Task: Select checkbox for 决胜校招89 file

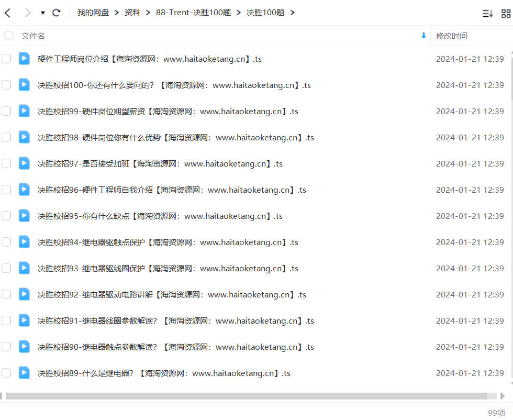Action: pyautogui.click(x=6, y=373)
